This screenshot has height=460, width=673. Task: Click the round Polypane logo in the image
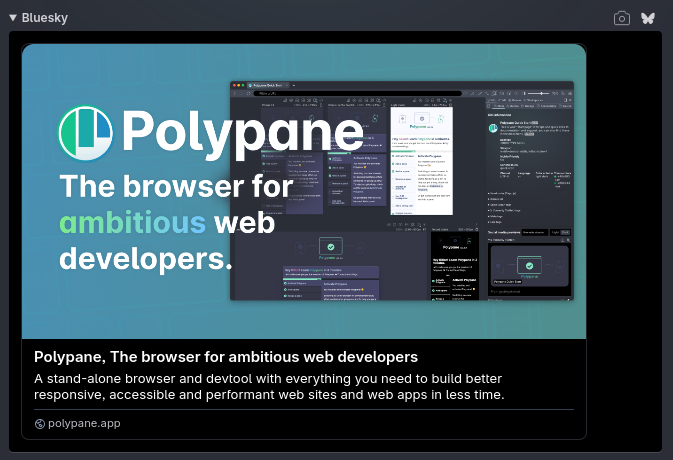86,133
